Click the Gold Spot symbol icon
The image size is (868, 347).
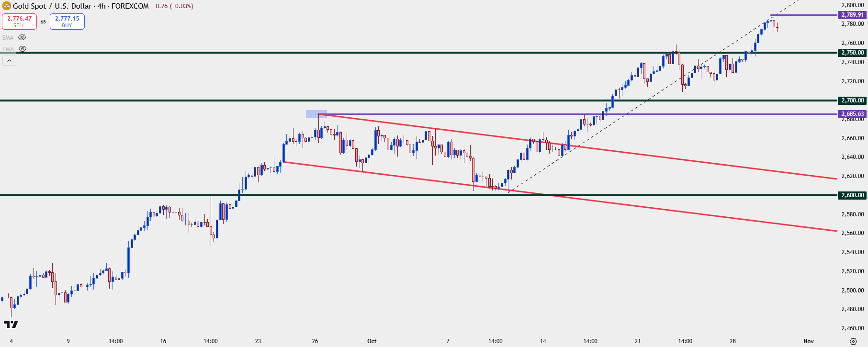pyautogui.click(x=7, y=6)
